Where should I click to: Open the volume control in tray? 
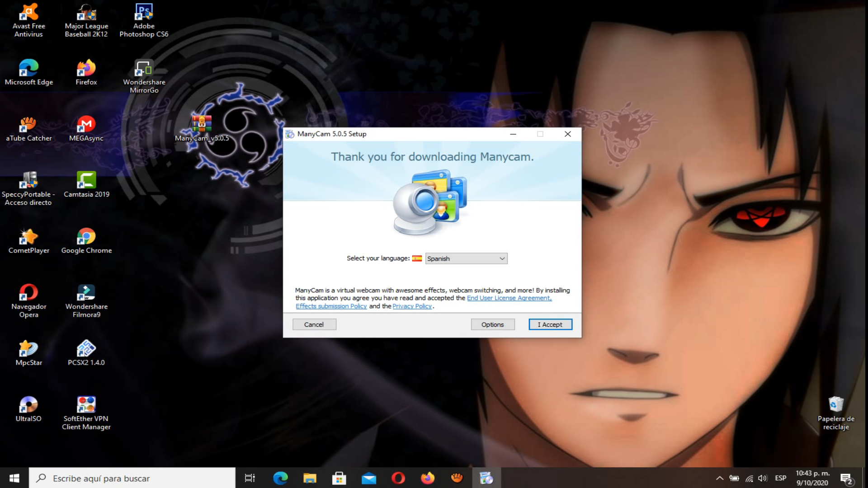pos(762,478)
